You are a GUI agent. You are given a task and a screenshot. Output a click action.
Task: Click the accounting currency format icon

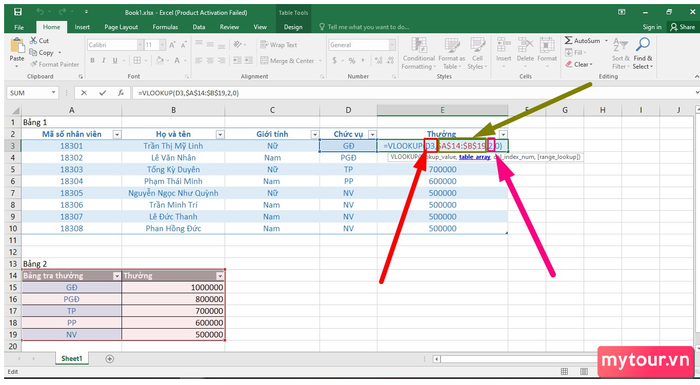334,61
